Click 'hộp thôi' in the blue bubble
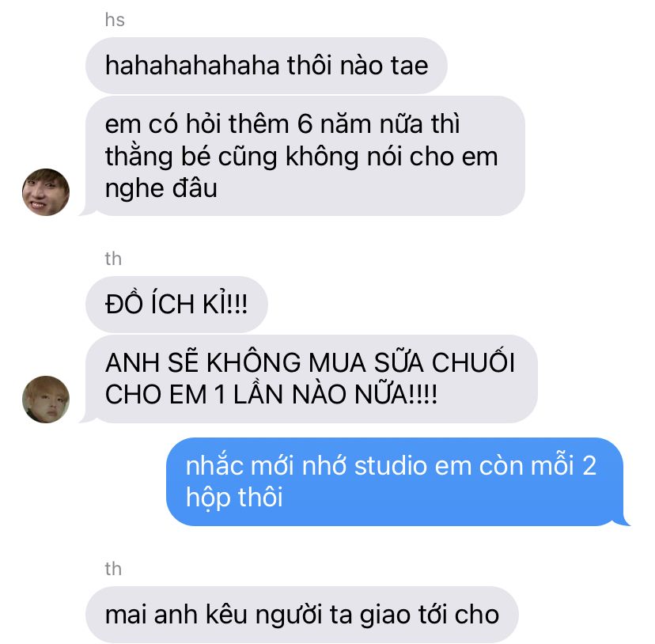The height and width of the screenshot is (644, 655). coord(234,498)
